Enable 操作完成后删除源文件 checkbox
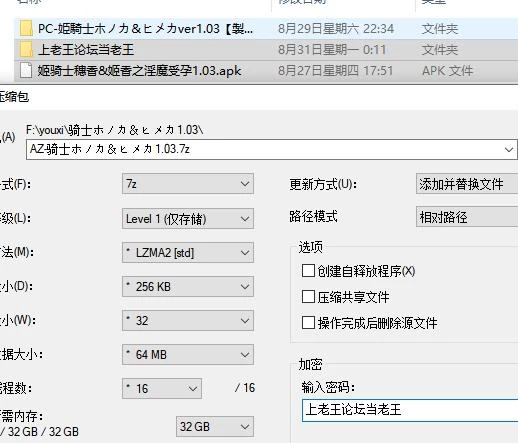Screen dimensions: 518x443 click(308, 323)
